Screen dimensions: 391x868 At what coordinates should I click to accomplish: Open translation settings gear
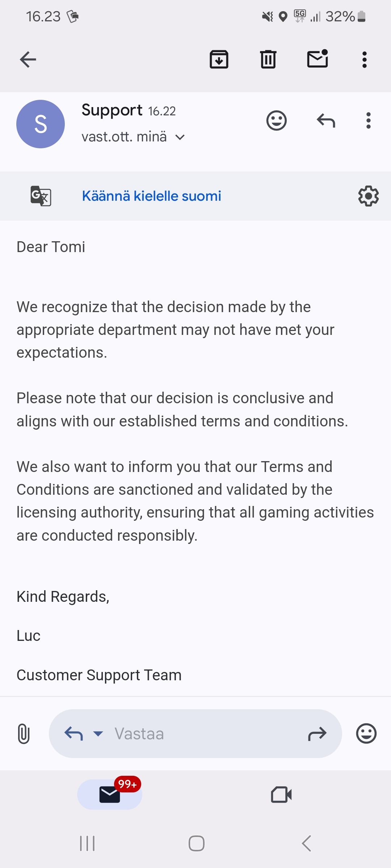[x=368, y=196]
